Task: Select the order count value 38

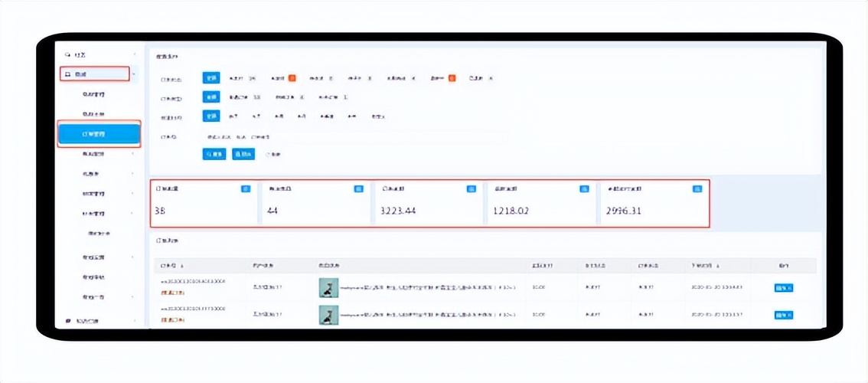Action: click(161, 211)
